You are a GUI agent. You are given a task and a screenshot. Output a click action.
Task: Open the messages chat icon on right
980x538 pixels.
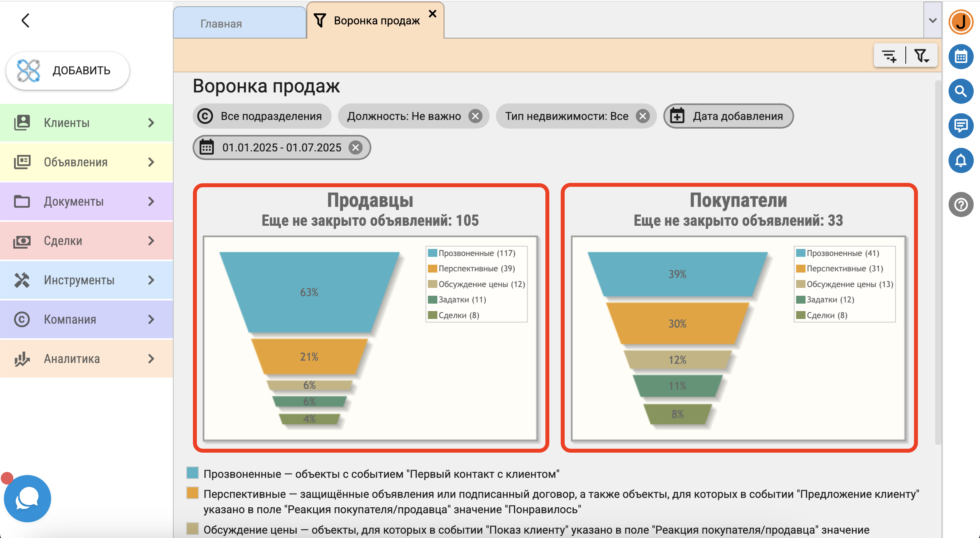(960, 126)
